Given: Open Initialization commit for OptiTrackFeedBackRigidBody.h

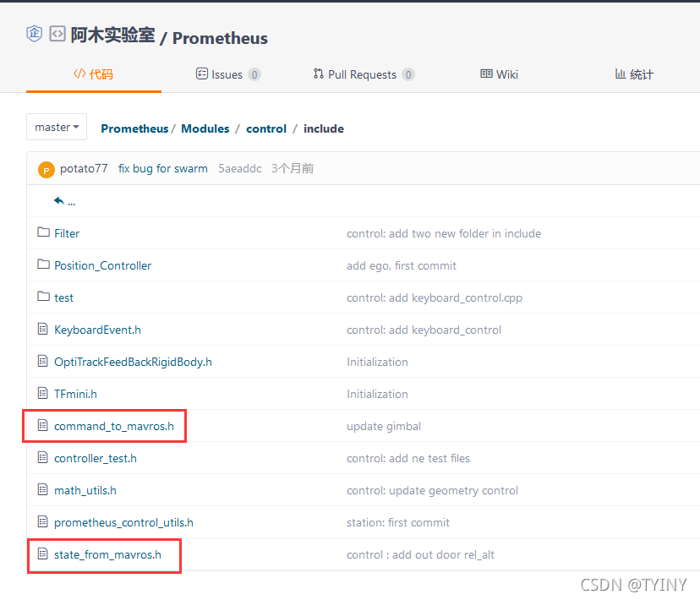Looking at the screenshot, I should (377, 363).
